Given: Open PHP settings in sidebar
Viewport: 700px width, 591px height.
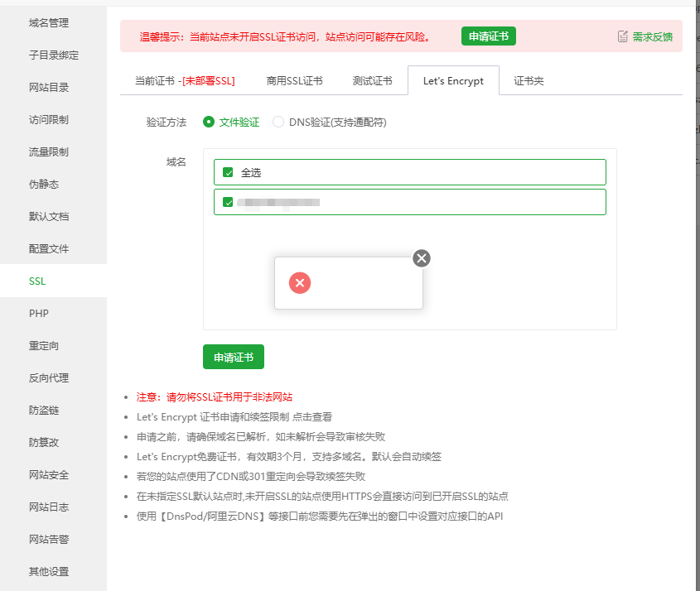Looking at the screenshot, I should (x=39, y=313).
